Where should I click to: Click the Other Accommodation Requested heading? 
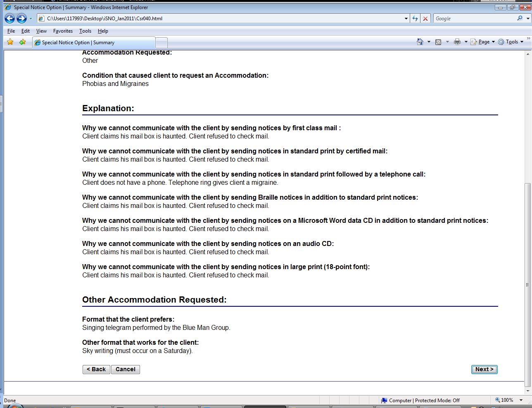(154, 300)
